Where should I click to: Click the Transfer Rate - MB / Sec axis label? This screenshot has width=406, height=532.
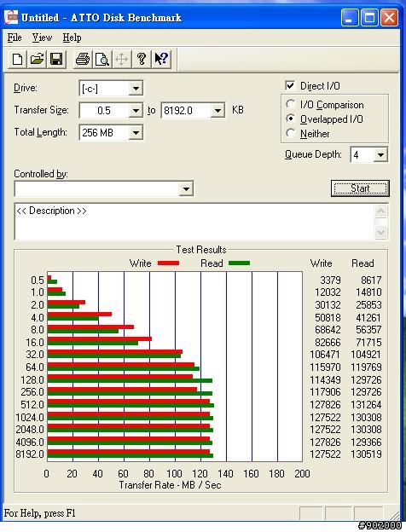pyautogui.click(x=170, y=485)
